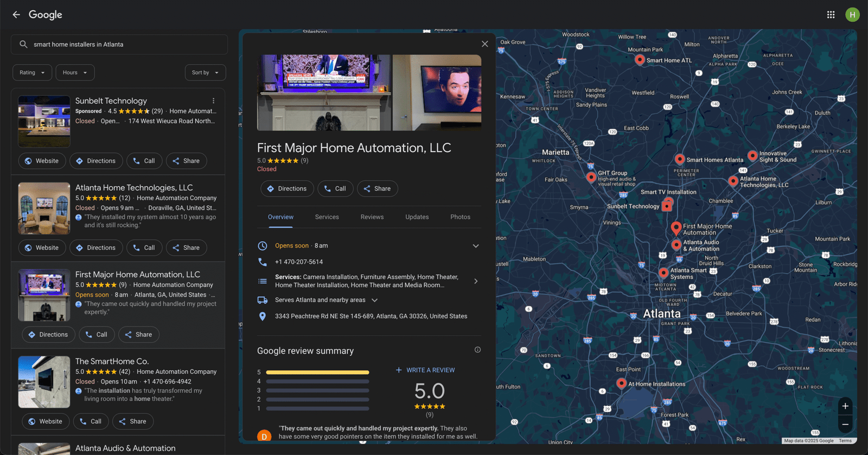Image resolution: width=868 pixels, height=455 pixels.
Task: Click the location pin icon beside the address
Action: coord(263,316)
